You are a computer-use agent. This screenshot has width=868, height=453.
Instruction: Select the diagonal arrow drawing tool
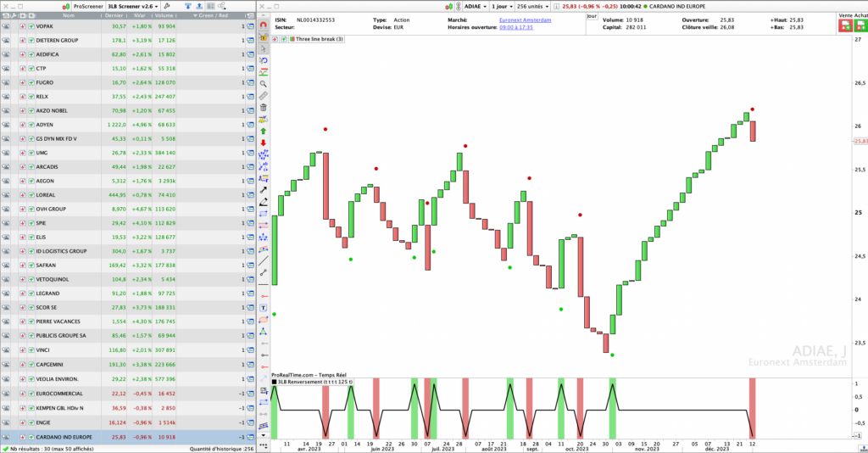click(x=264, y=190)
